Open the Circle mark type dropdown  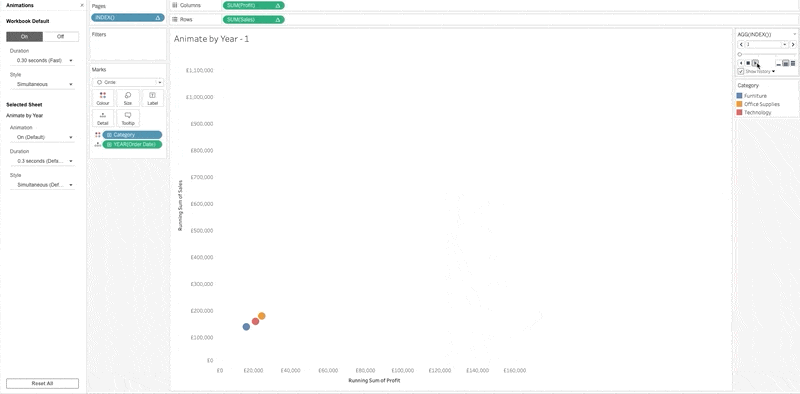click(x=128, y=82)
